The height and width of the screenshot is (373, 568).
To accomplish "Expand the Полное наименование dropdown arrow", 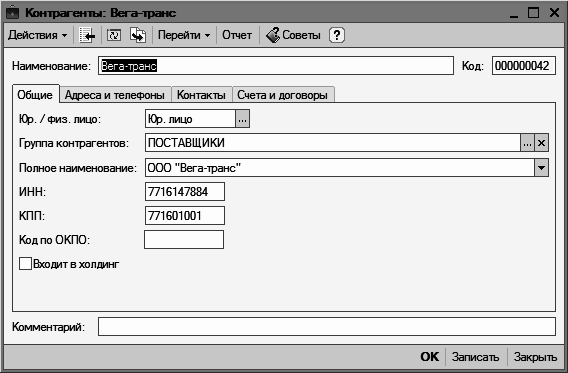I will coord(541,167).
